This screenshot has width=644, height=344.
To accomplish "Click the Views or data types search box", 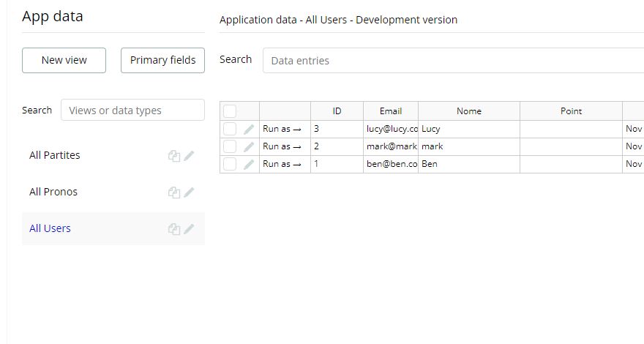I will pyautogui.click(x=132, y=111).
